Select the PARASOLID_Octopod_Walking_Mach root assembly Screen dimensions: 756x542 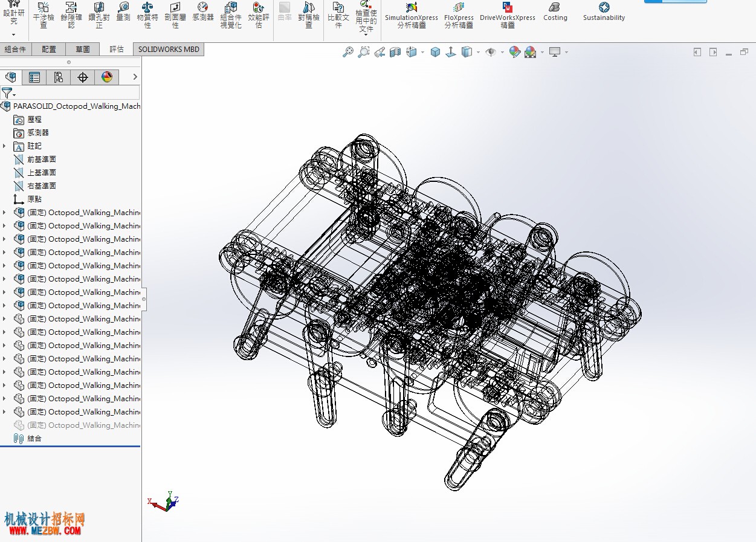coord(70,106)
